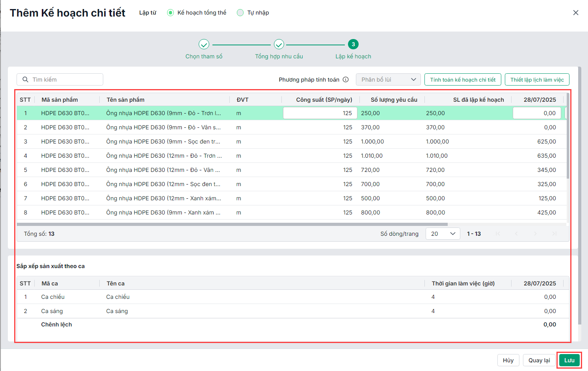Select the Tự nhập radio option

click(x=240, y=13)
